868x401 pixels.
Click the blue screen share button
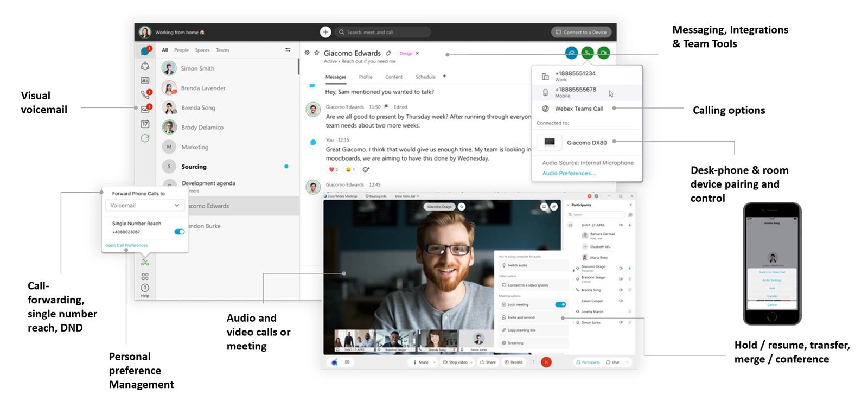(571, 53)
